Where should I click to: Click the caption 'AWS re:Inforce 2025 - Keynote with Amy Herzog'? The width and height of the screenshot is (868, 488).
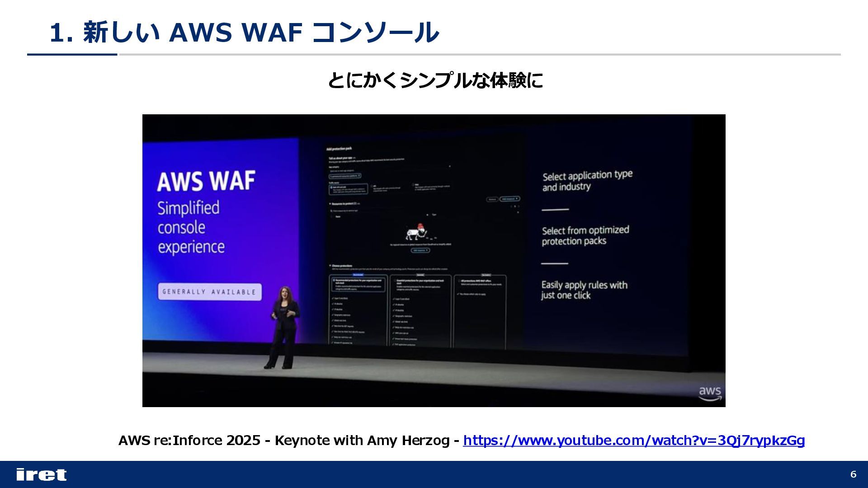pos(284,440)
